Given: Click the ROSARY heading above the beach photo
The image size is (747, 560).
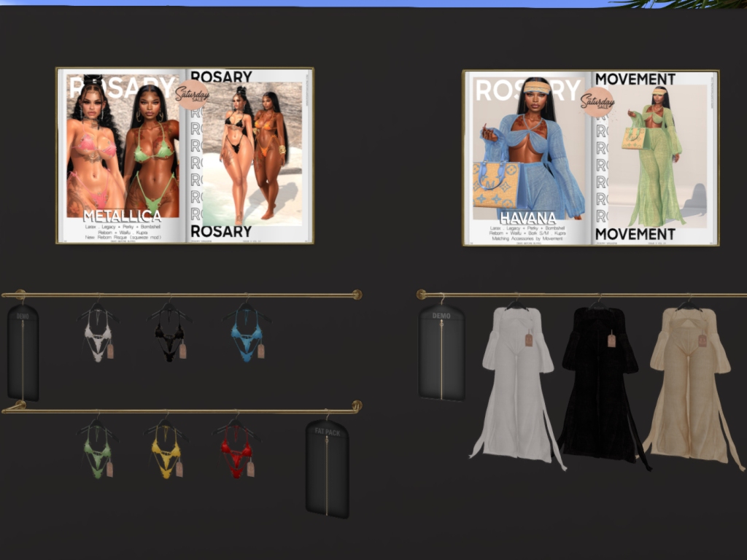Looking at the screenshot, I should coord(221,77).
